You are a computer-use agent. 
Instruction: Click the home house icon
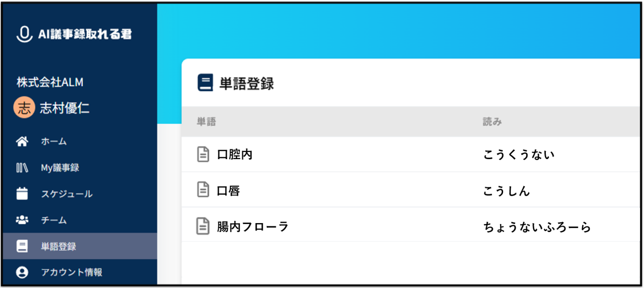coord(22,142)
